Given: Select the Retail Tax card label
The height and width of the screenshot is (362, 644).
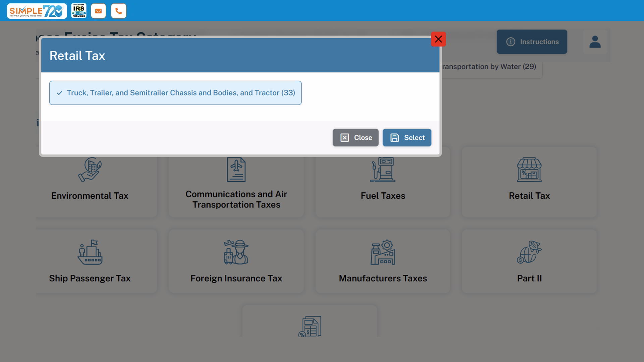Looking at the screenshot, I should [x=529, y=196].
